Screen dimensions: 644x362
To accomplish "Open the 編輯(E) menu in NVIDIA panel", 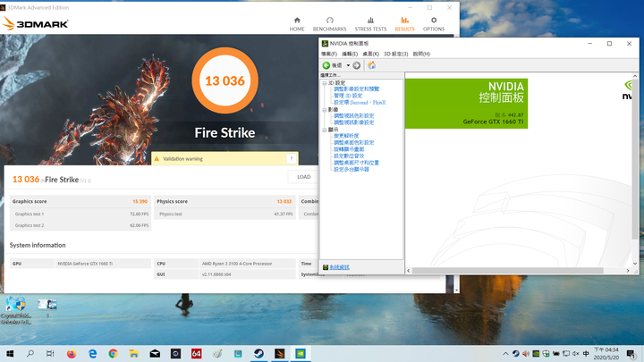I will (350, 54).
